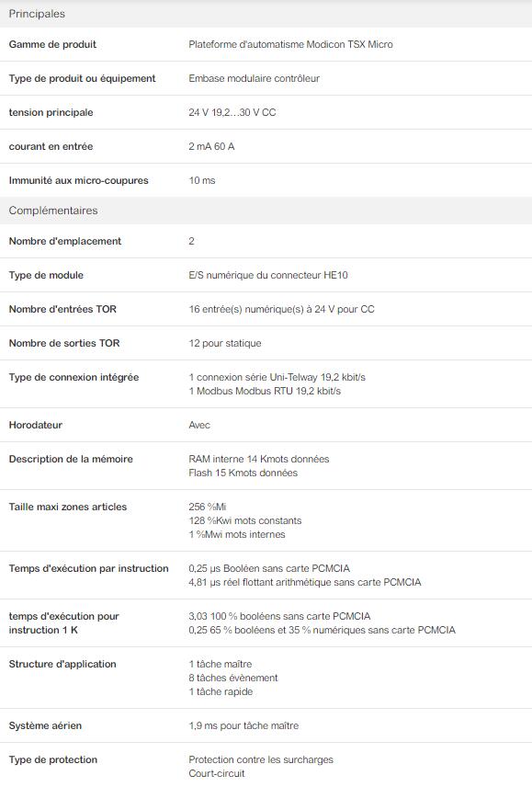Click E/S numérique du connecteur HE10 text
This screenshot has width=532, height=787.
(x=268, y=275)
